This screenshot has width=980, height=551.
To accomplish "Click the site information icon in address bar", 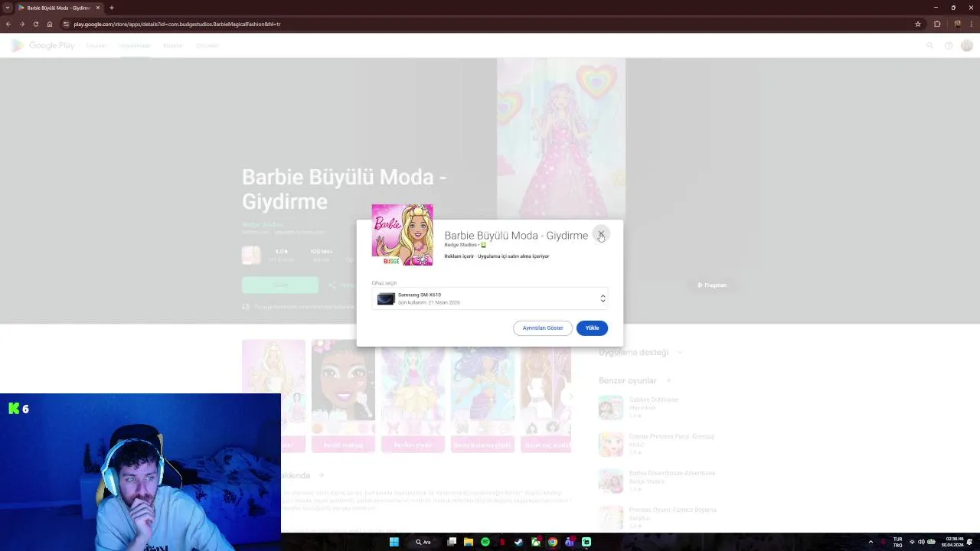I will coord(67,24).
